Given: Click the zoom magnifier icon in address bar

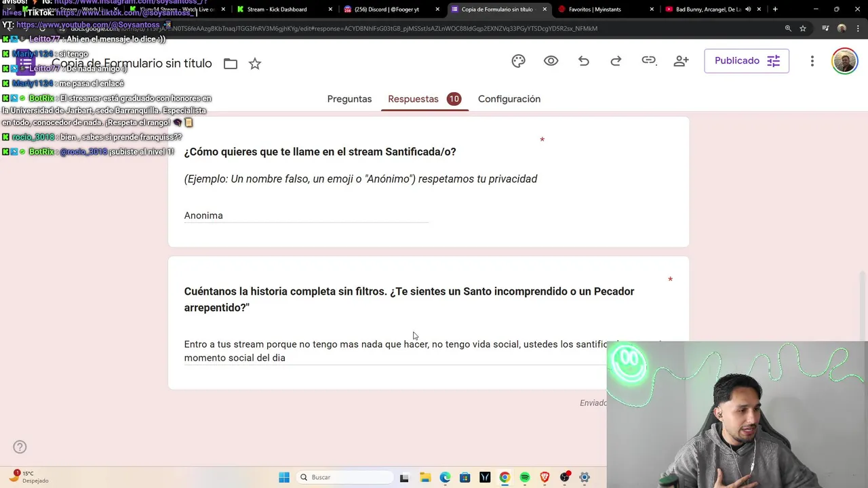Looking at the screenshot, I should click(x=788, y=28).
